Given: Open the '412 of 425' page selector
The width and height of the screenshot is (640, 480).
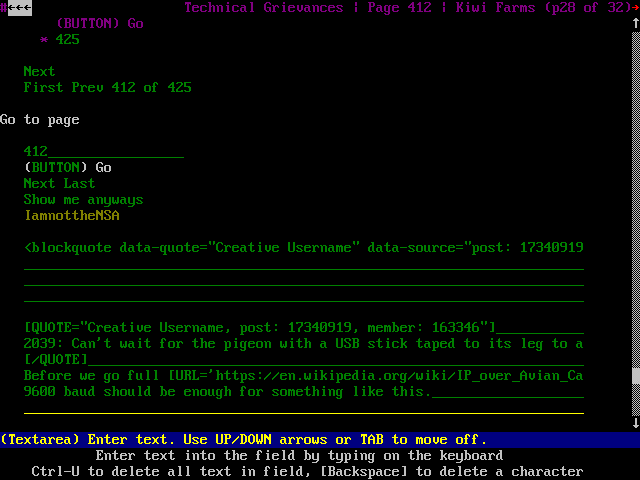Looking at the screenshot, I should [x=151, y=87].
